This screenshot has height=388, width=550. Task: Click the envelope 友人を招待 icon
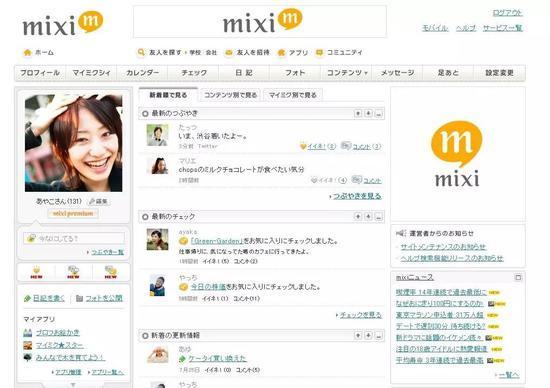point(229,53)
